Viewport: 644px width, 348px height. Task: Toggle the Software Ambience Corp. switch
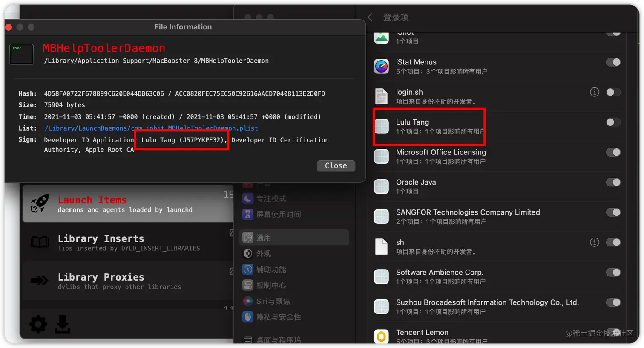tap(613, 273)
